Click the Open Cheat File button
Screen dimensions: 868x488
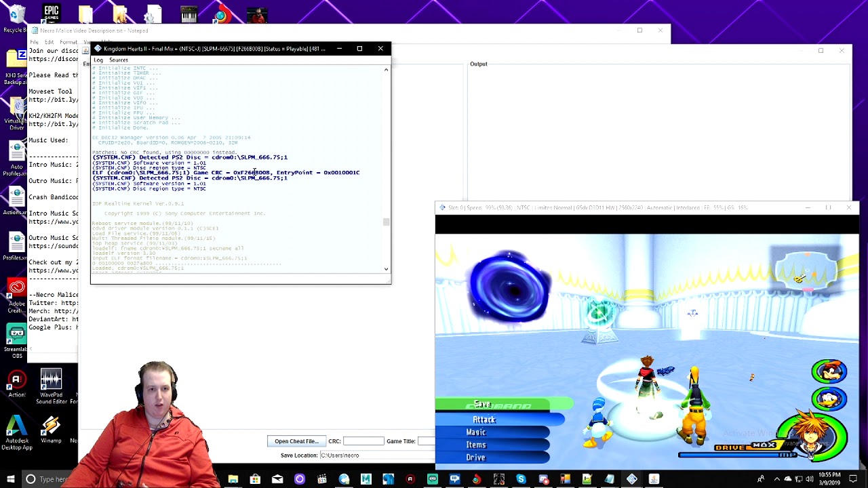click(x=296, y=441)
